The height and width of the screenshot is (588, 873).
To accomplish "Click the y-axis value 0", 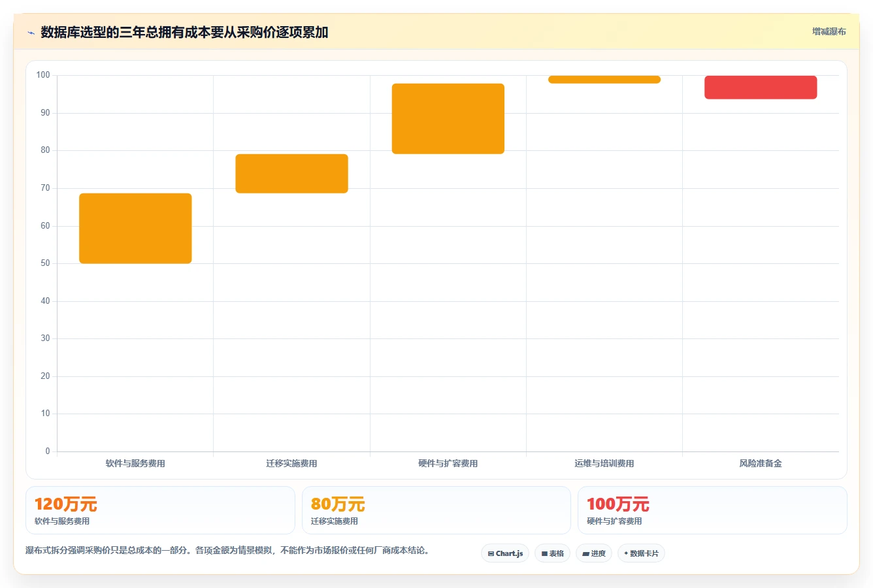I will click(x=48, y=451).
